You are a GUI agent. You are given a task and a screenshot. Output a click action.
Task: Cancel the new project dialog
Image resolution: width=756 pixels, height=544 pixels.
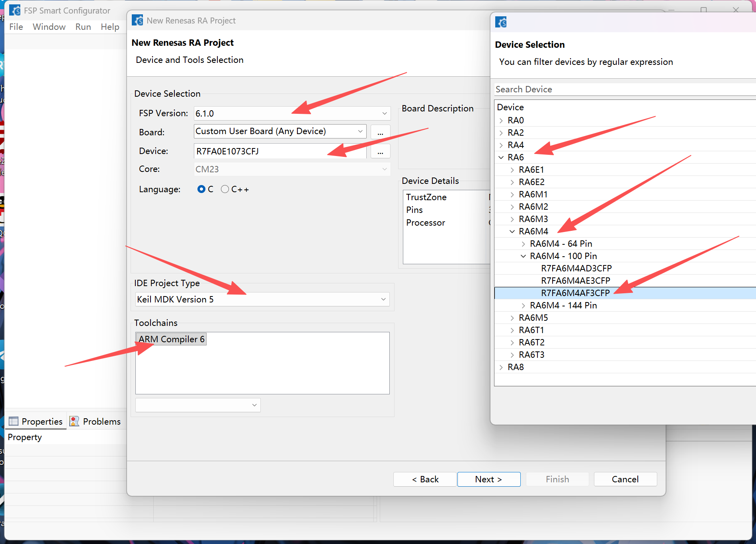coord(625,479)
